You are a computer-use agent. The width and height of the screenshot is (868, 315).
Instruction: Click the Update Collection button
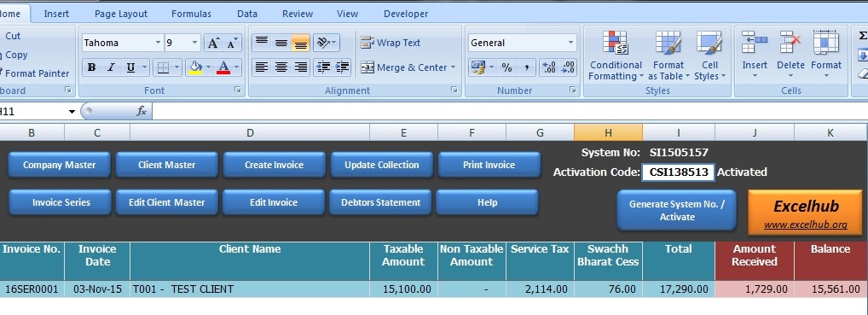[381, 165]
